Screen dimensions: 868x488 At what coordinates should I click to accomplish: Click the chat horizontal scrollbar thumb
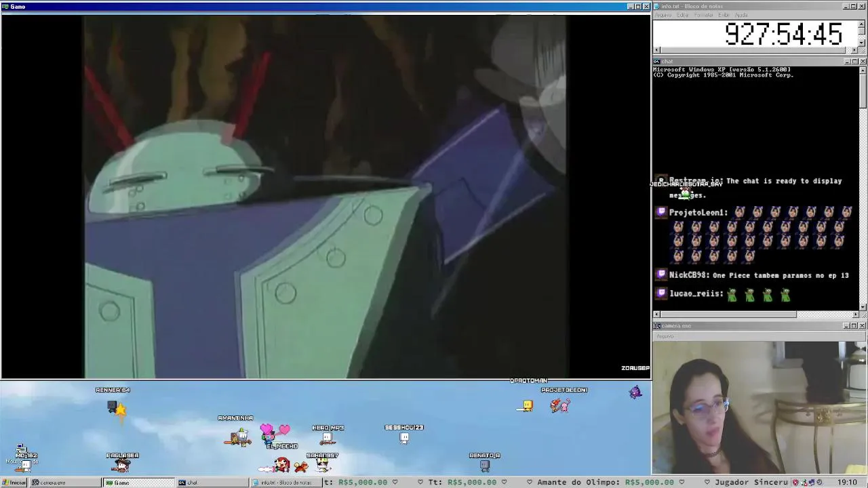pyautogui.click(x=728, y=314)
